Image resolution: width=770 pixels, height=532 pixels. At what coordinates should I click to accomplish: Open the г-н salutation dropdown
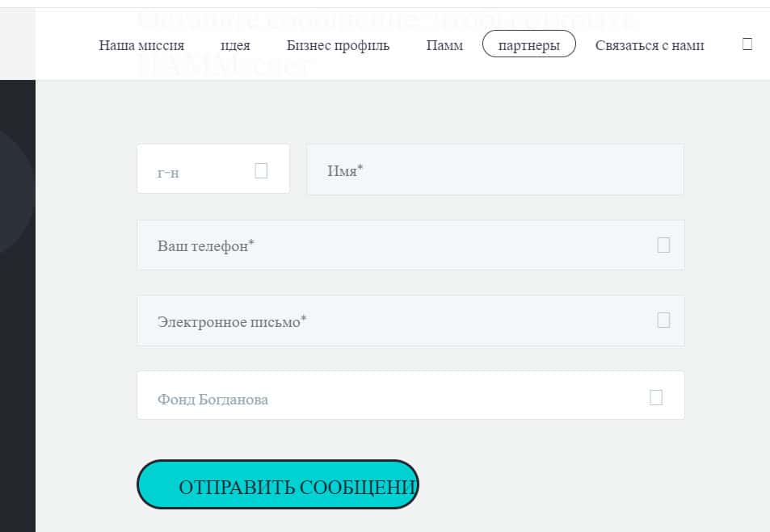(202, 170)
